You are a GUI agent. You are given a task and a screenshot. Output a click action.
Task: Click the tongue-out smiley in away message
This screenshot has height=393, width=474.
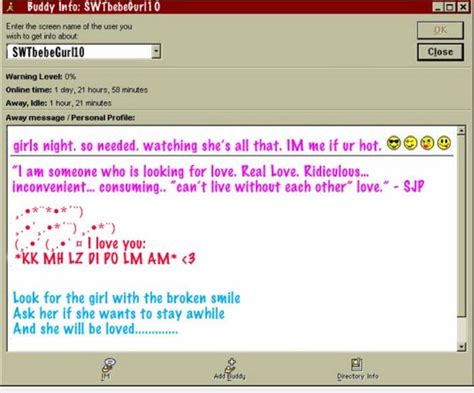click(427, 144)
